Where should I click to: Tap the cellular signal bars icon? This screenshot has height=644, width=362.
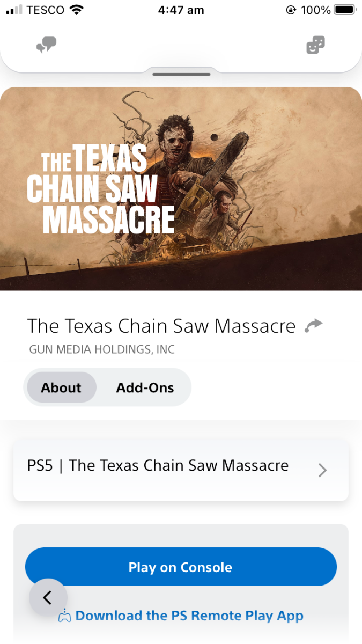(x=14, y=10)
